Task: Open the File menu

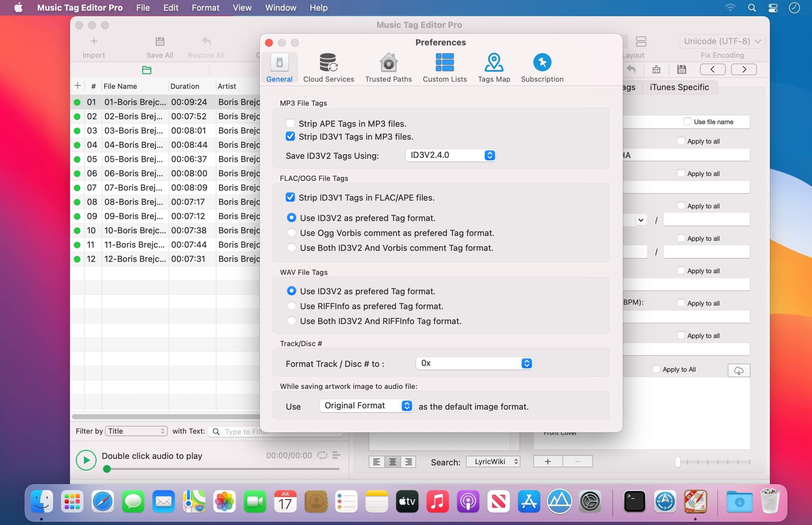Action: coord(143,7)
